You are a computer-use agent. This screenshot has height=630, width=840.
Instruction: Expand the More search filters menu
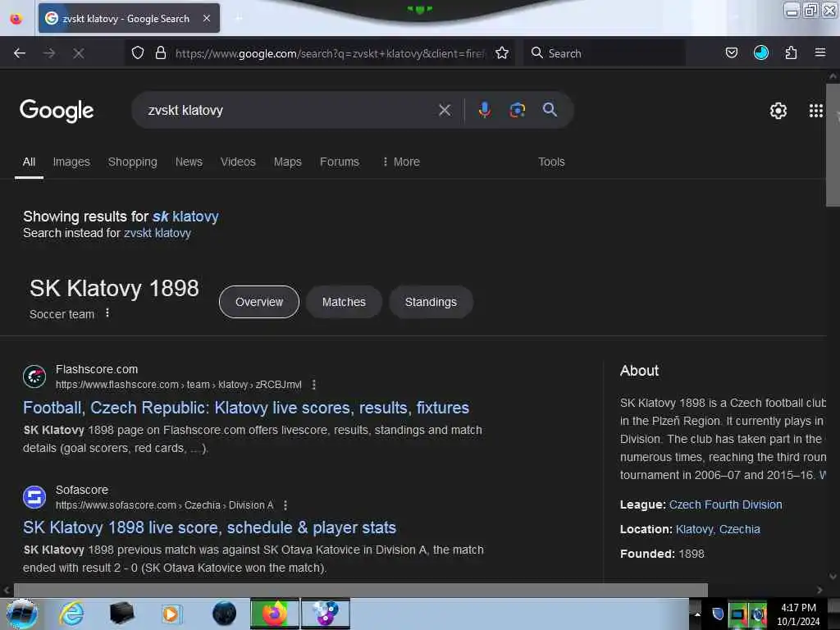coord(400,162)
